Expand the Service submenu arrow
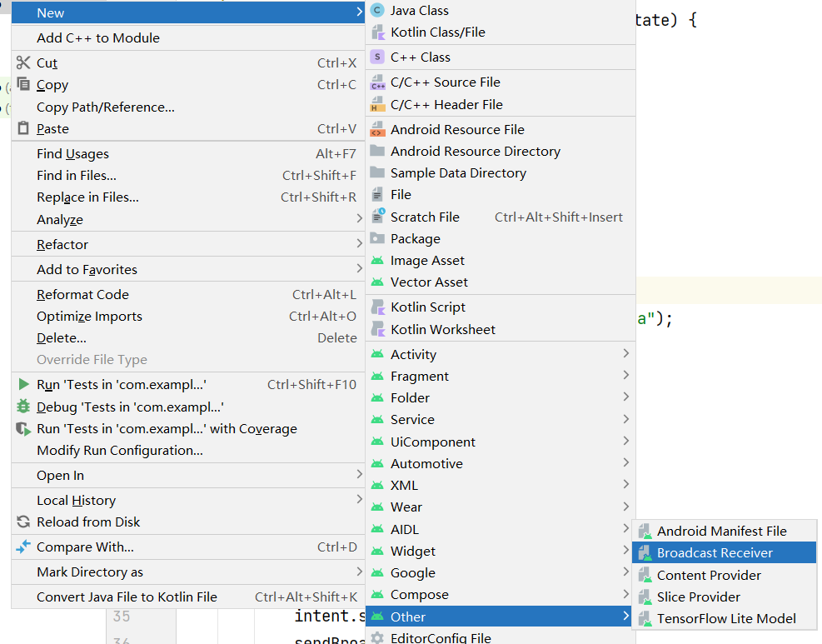The height and width of the screenshot is (644, 822). point(626,419)
